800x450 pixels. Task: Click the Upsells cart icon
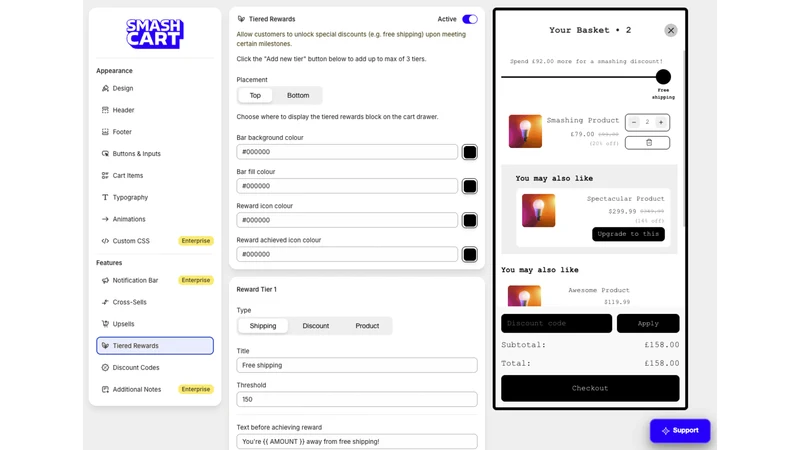click(x=105, y=324)
